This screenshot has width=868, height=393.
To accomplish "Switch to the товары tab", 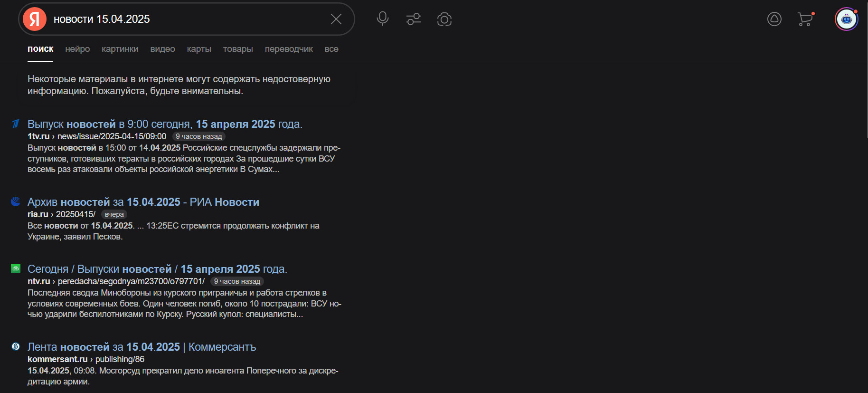I will [238, 49].
